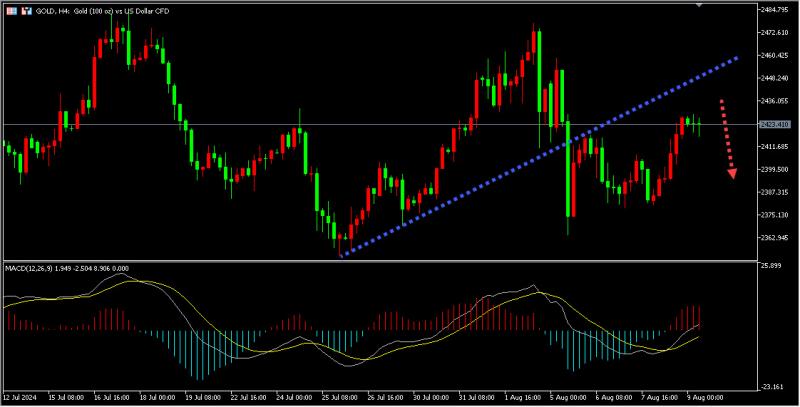Screen dimensions: 800x407
Task: Click the current price tag 2423.410
Action: (774, 124)
